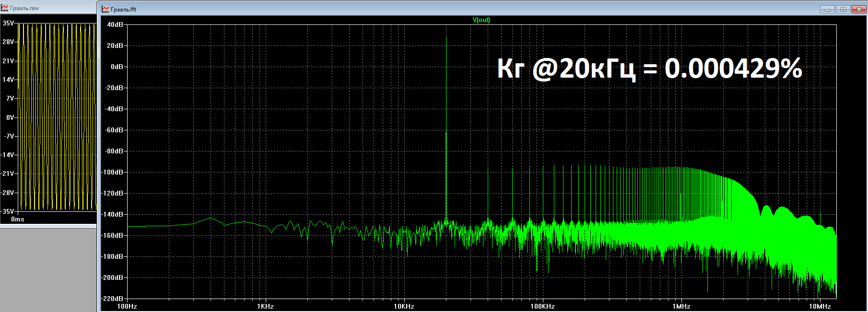Click the 0ms time axis label
This screenshot has width=868, height=312.
[18, 219]
